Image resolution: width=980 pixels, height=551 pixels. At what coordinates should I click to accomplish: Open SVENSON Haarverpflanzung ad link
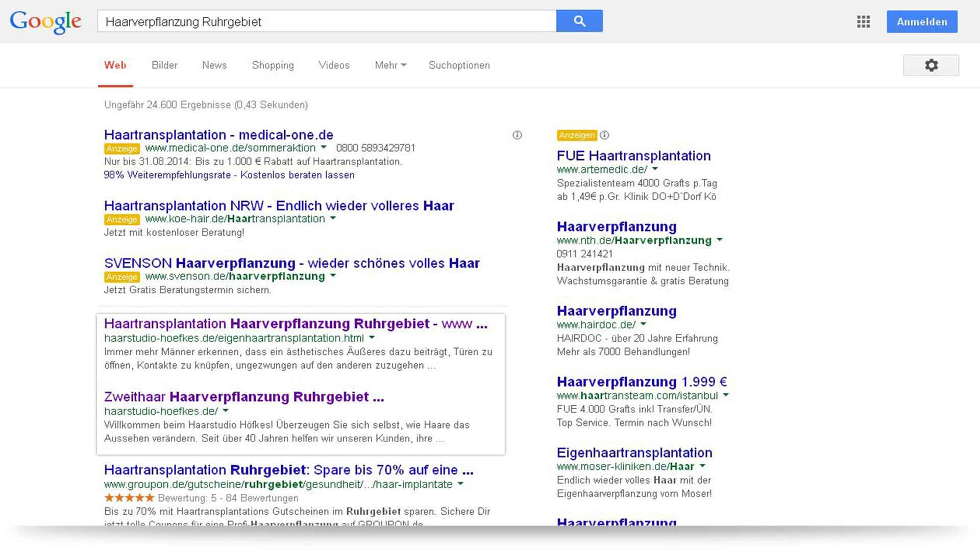[292, 263]
